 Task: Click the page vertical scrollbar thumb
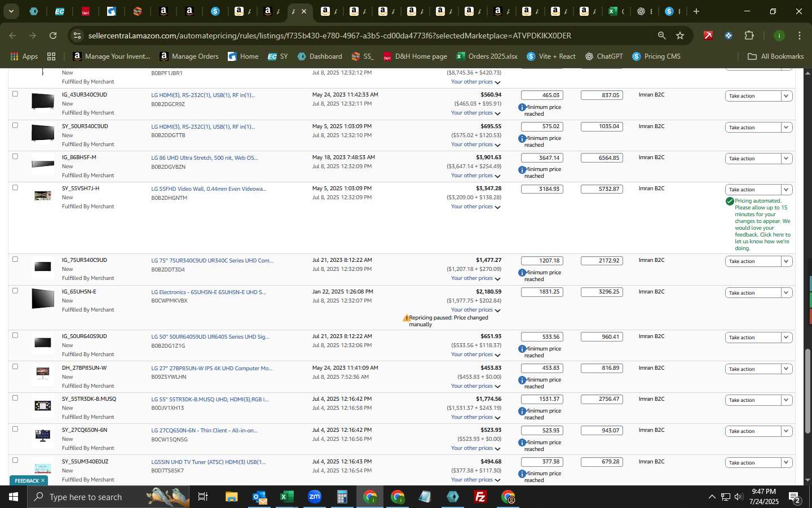[807, 391]
